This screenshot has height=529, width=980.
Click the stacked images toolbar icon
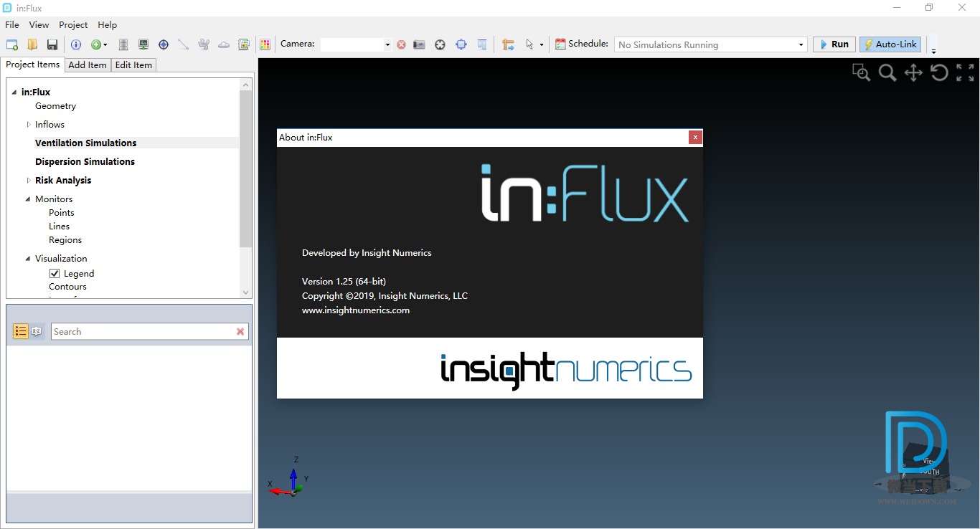point(244,44)
